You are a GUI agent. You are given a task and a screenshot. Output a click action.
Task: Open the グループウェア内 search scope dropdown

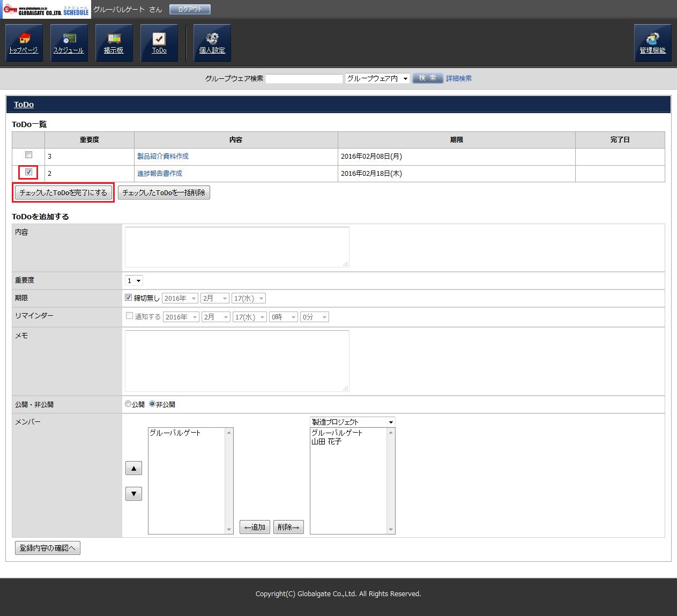coord(377,78)
